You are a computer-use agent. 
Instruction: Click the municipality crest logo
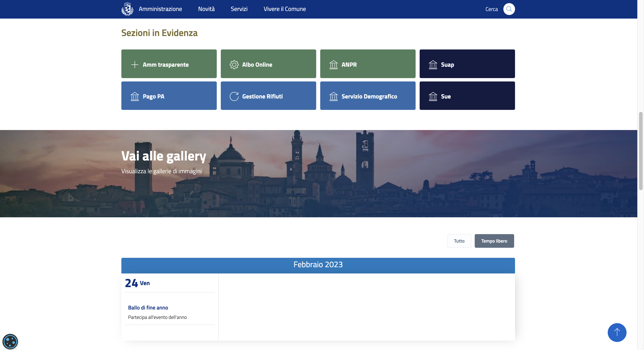[x=127, y=9]
